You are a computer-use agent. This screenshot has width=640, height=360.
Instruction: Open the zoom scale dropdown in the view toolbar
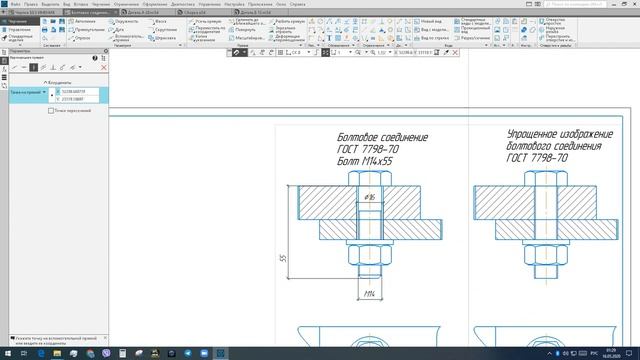click(390, 53)
